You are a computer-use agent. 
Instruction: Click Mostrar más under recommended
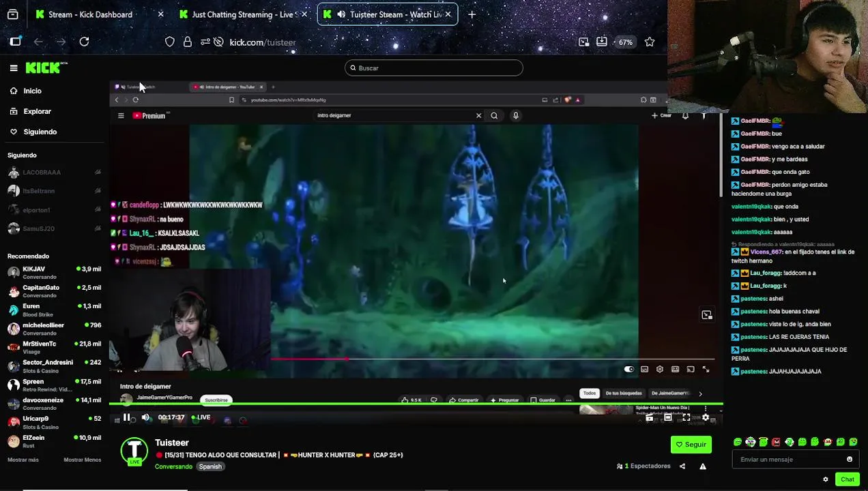(x=23, y=460)
